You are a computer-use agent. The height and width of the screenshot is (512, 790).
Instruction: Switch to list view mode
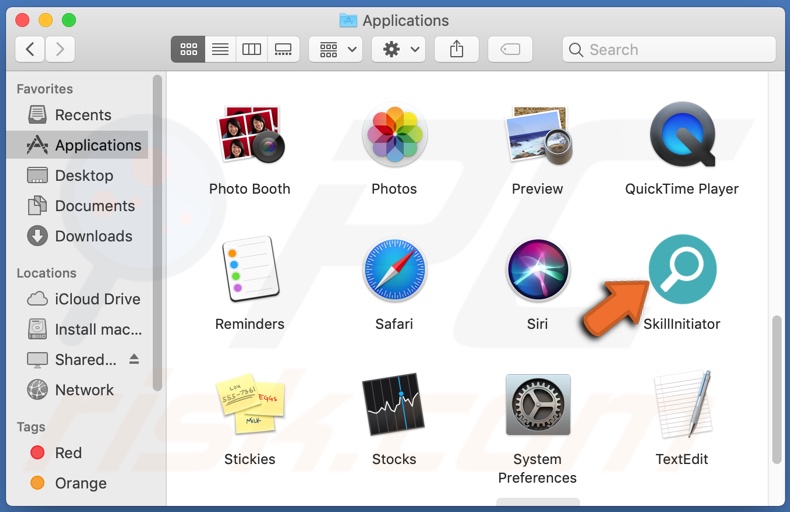pyautogui.click(x=220, y=49)
